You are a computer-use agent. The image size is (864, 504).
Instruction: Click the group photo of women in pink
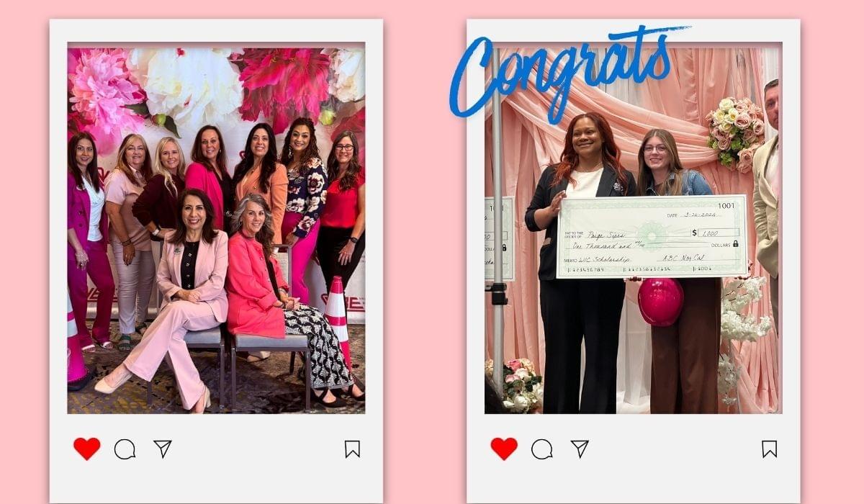point(216,230)
